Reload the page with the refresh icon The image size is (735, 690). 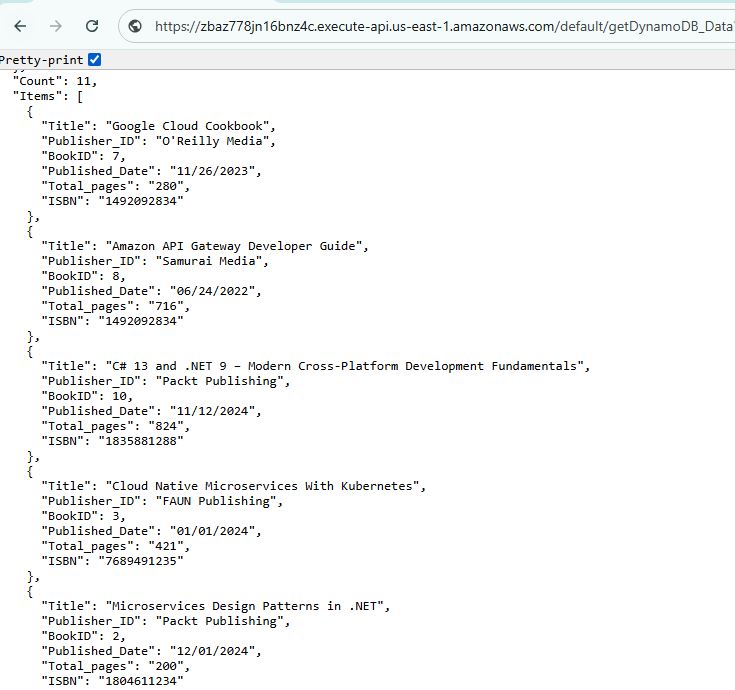click(x=92, y=26)
